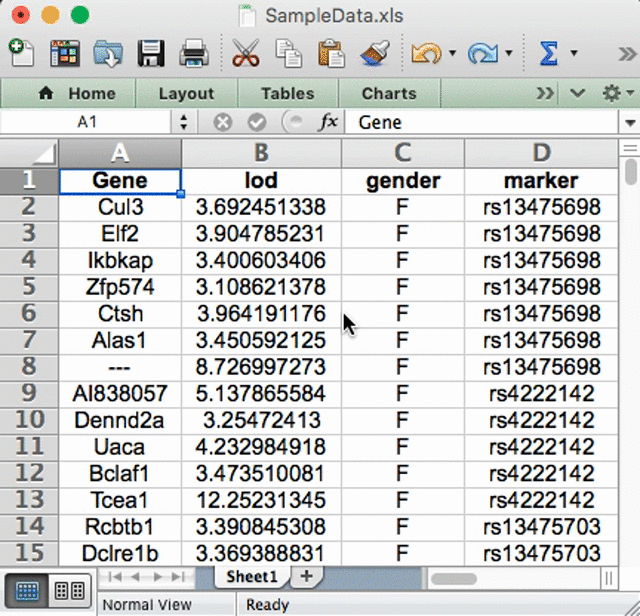The image size is (640, 616).
Task: Click the formula bar showing Gene
Action: pos(482,122)
